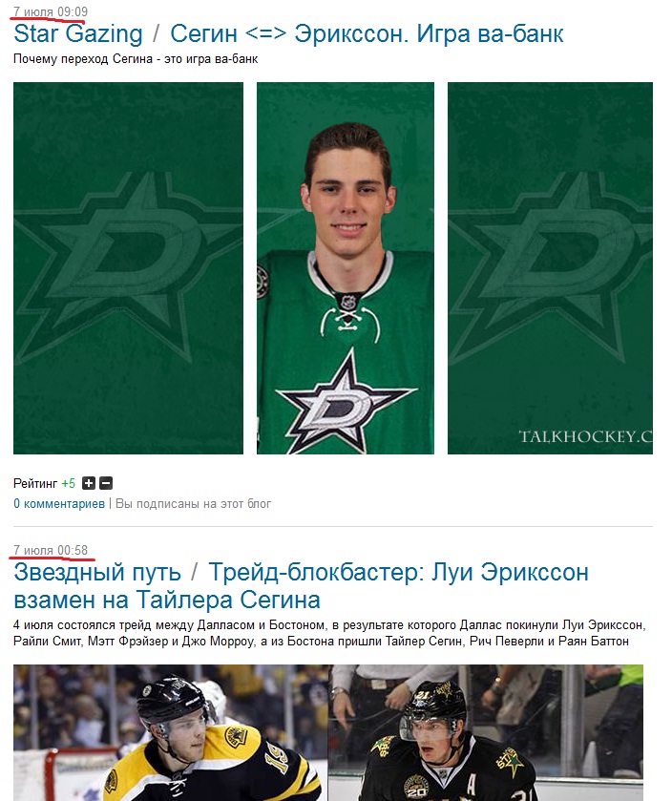Click the trade summary text starting '4 июля состоялся трейд'

329,633
